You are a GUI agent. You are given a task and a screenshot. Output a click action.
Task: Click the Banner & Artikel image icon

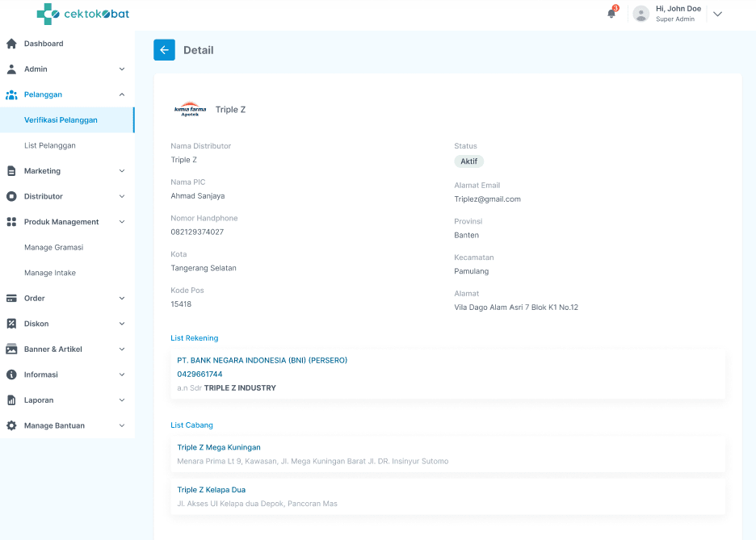11,350
